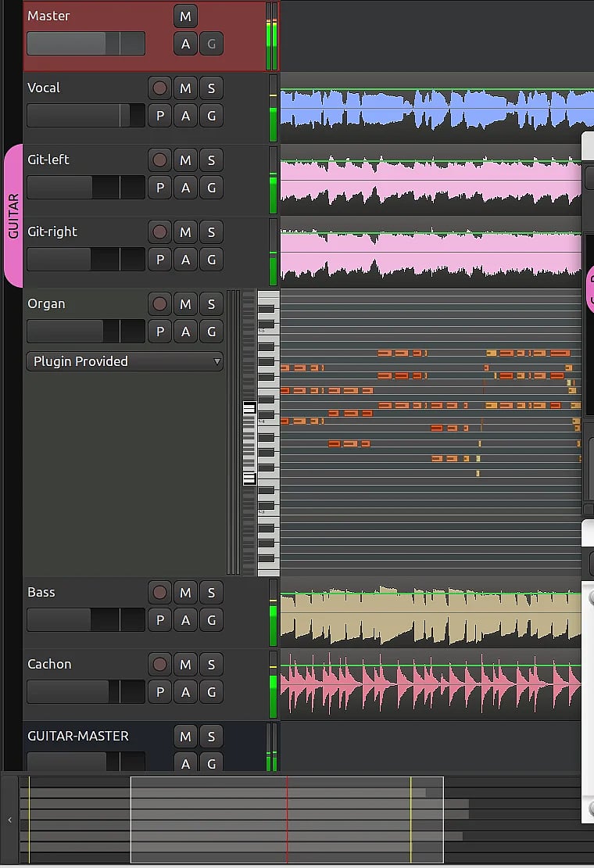Mute the GUITAR-MASTER bus
This screenshot has height=868, width=594.
[185, 737]
